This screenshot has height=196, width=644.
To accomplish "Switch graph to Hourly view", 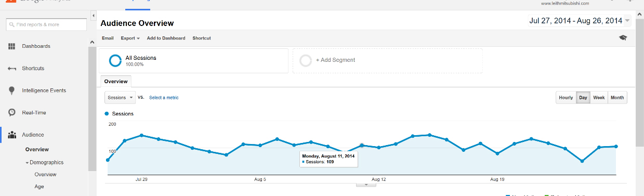I will pos(566,98).
